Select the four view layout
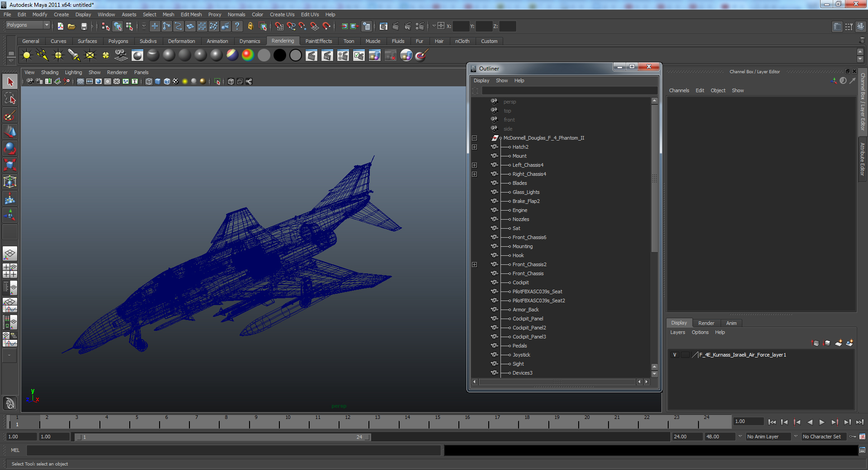868x470 pixels. [x=10, y=271]
